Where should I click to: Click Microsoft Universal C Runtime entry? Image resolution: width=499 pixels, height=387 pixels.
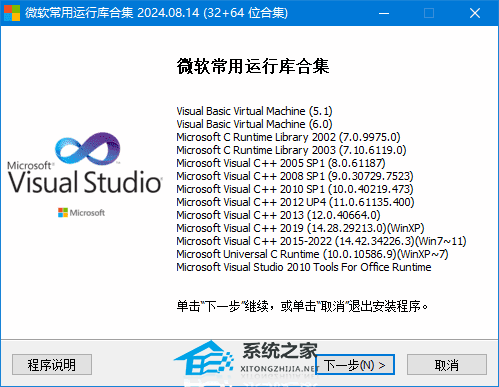(312, 254)
